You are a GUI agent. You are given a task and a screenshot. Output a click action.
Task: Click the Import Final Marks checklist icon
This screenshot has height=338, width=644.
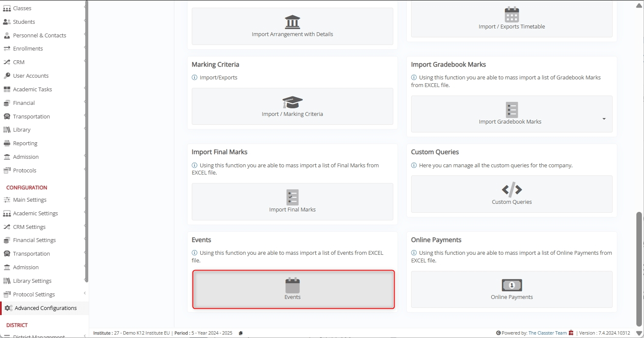(x=292, y=197)
